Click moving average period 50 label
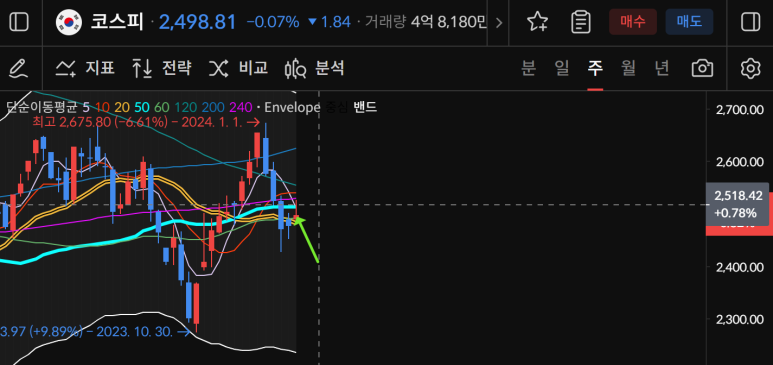The height and width of the screenshot is (365, 773). (141, 107)
